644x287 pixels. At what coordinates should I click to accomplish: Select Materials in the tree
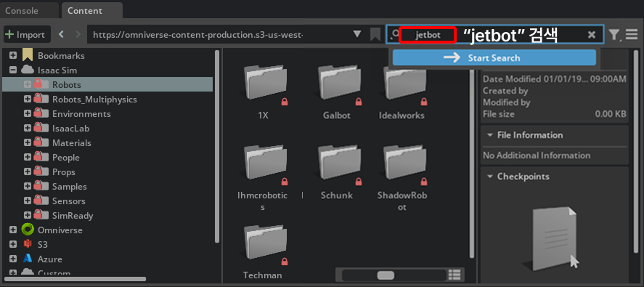(x=71, y=142)
